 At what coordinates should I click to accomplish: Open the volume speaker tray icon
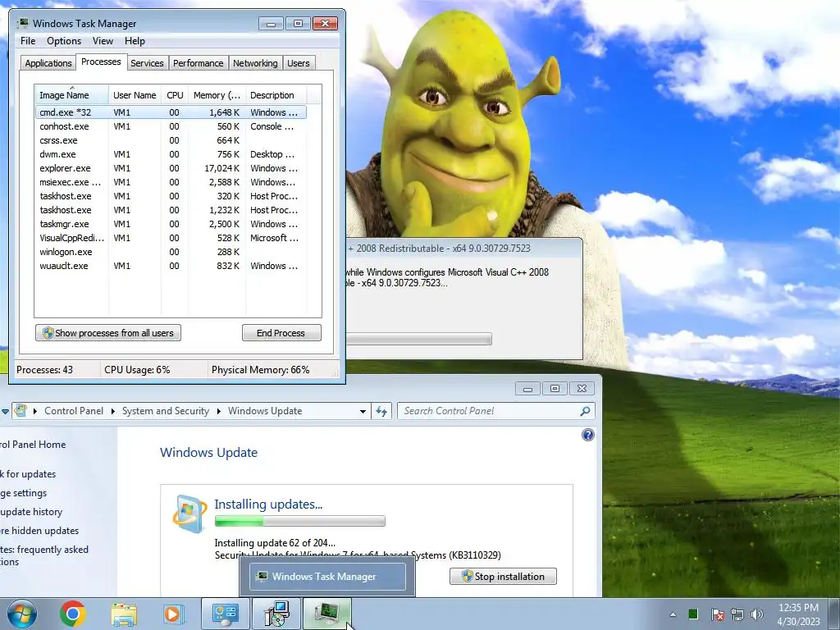point(757,614)
